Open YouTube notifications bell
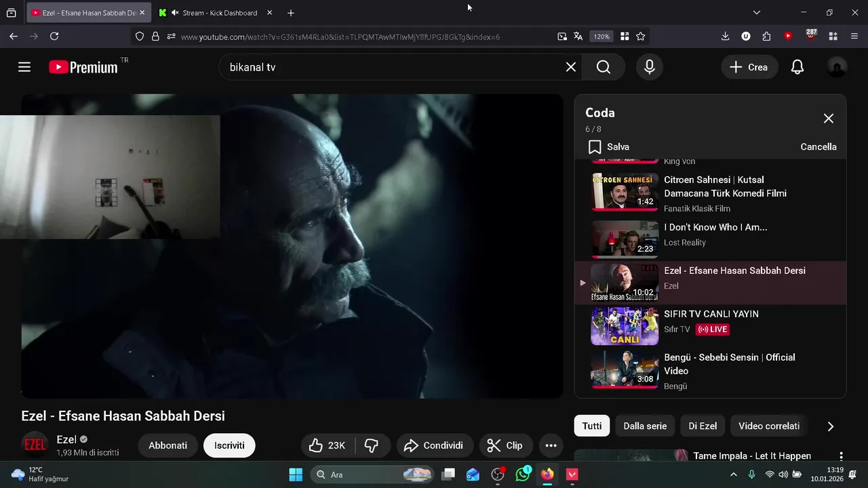 coord(797,67)
